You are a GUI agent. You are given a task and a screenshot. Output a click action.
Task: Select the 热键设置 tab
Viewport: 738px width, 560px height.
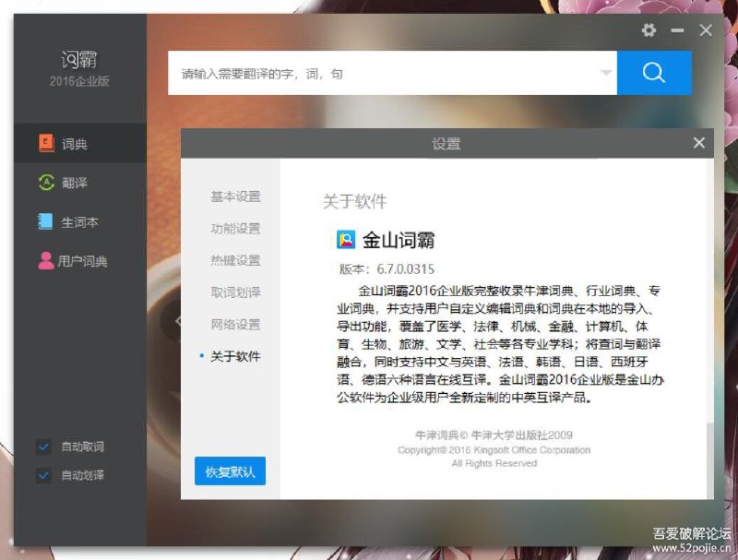click(235, 260)
